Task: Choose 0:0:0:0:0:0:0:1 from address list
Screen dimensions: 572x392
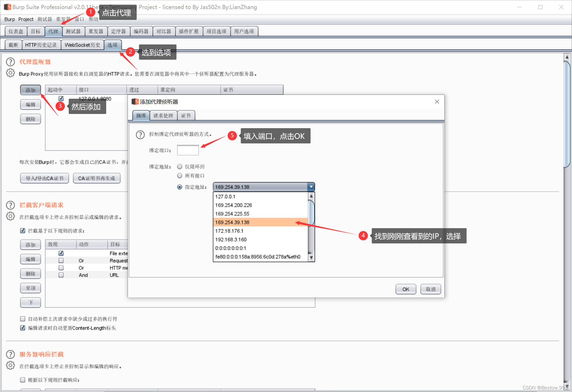Action: 261,248
